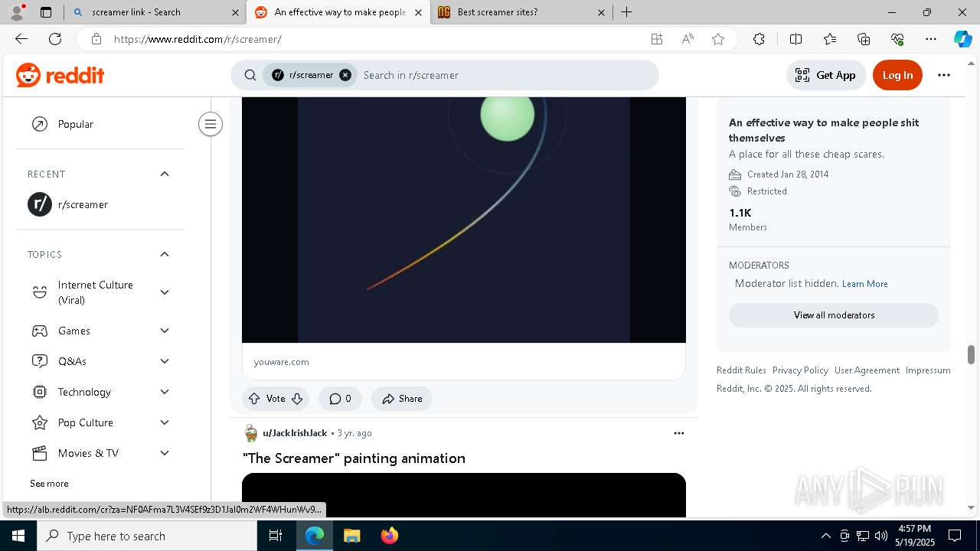Screen dimensions: 980x551
Task: Open the youware.com link preview image
Action: [464, 220]
